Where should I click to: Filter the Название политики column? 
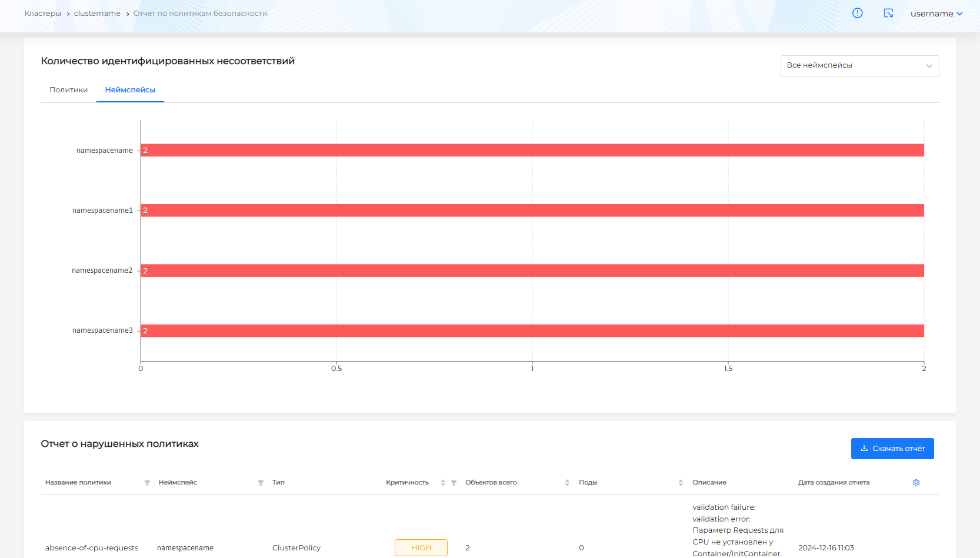pyautogui.click(x=147, y=483)
